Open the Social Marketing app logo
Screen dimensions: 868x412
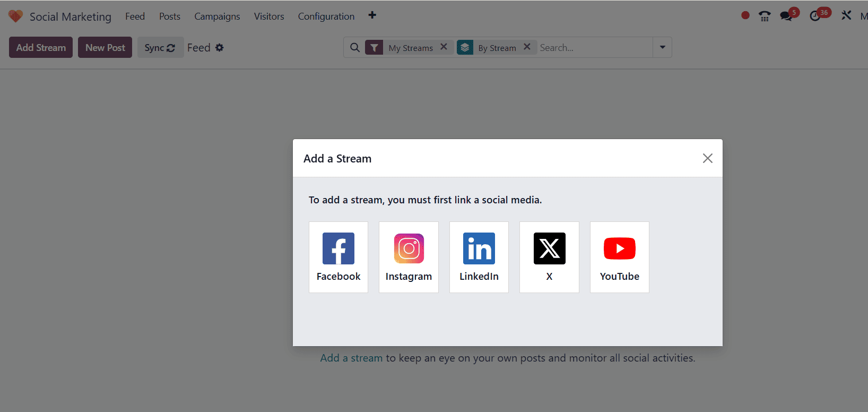(15, 16)
